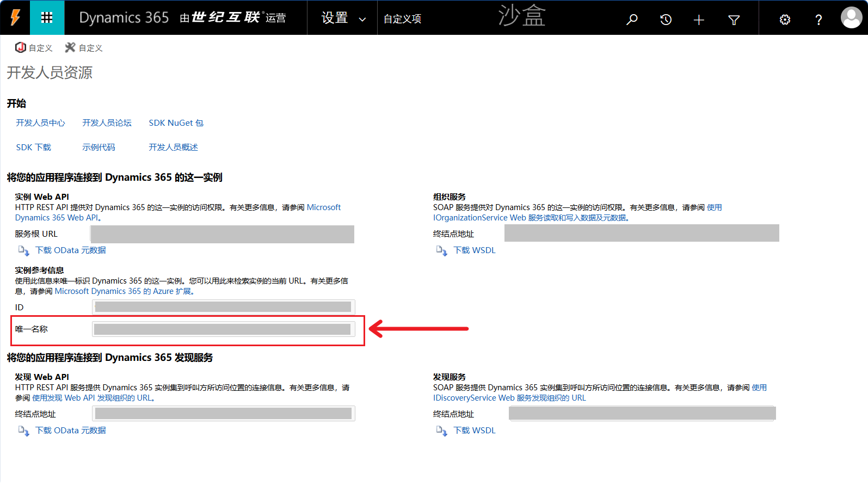Click the Dynamics 365 title text
This screenshot has height=485, width=868.
[x=124, y=17]
